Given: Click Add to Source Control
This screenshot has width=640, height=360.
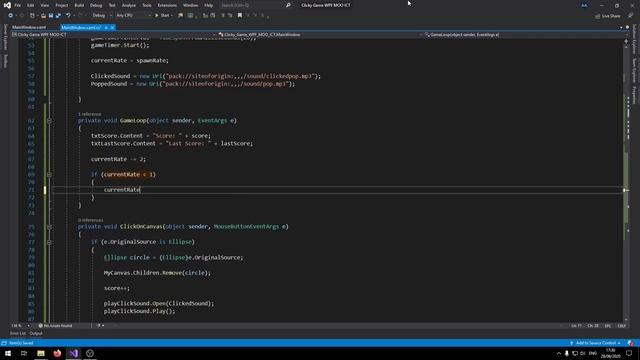Looking at the screenshot, I should pos(596,343).
